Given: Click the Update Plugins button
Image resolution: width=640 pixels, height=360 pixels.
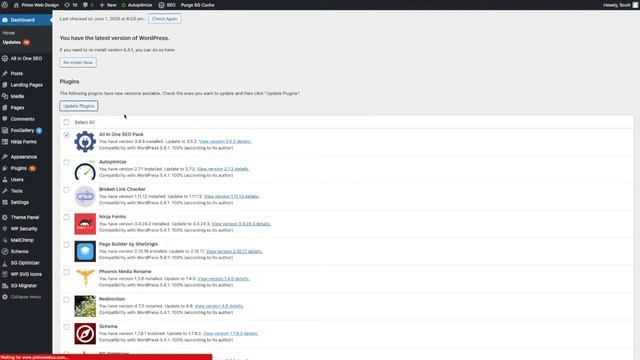Looking at the screenshot, I should 79,106.
